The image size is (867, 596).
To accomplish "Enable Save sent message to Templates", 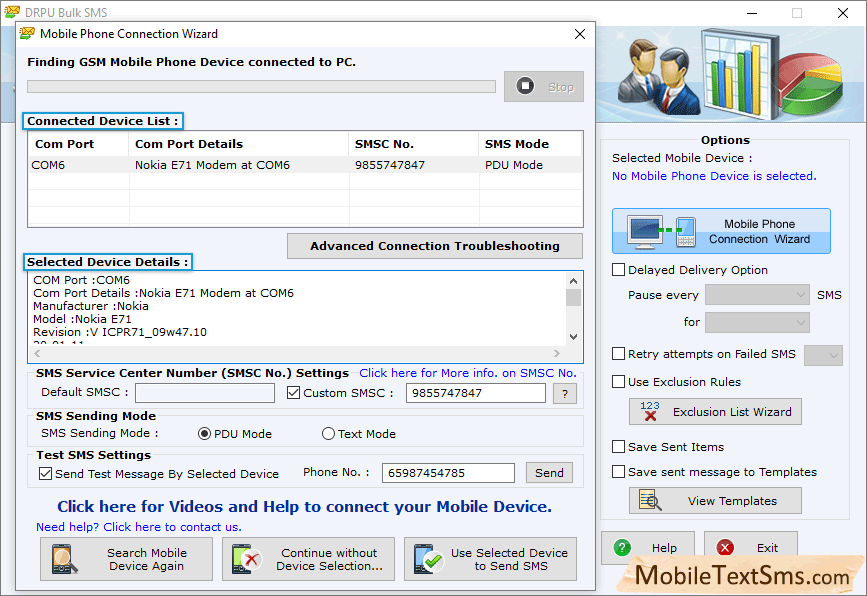I will click(618, 472).
